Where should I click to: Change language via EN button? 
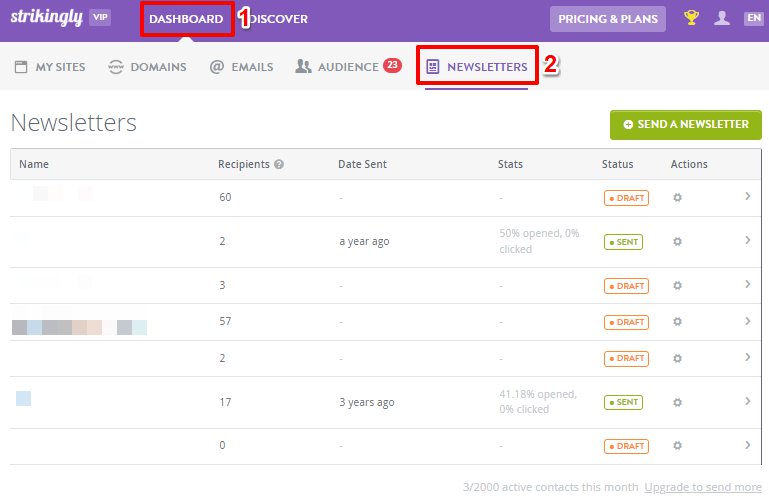tap(754, 18)
